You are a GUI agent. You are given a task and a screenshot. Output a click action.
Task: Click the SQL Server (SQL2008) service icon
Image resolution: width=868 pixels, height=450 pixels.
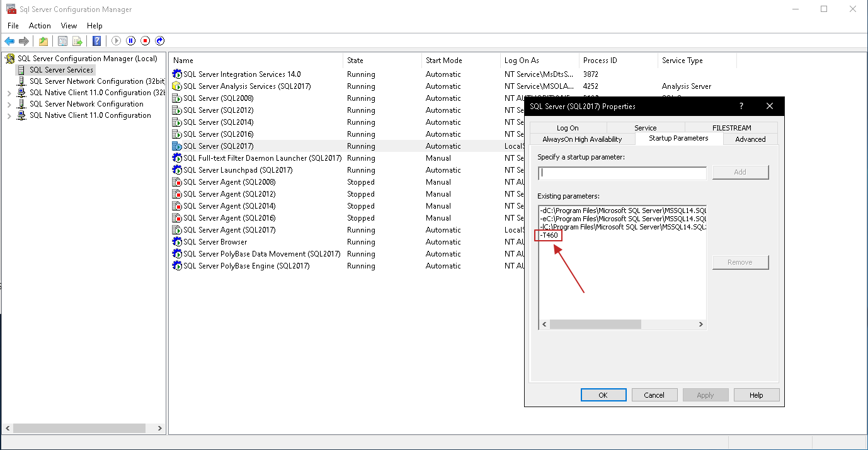(177, 98)
